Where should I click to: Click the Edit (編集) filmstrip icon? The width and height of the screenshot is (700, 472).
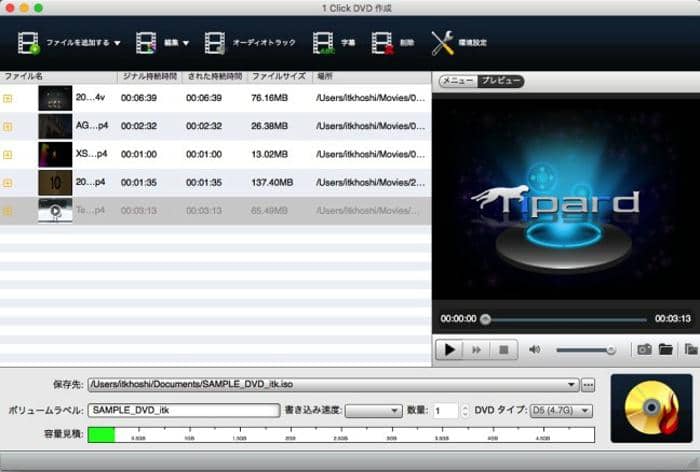coord(146,43)
